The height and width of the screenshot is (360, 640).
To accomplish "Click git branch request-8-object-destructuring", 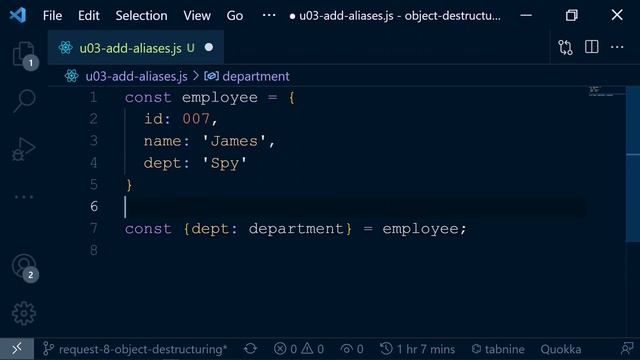I will pyautogui.click(x=135, y=349).
